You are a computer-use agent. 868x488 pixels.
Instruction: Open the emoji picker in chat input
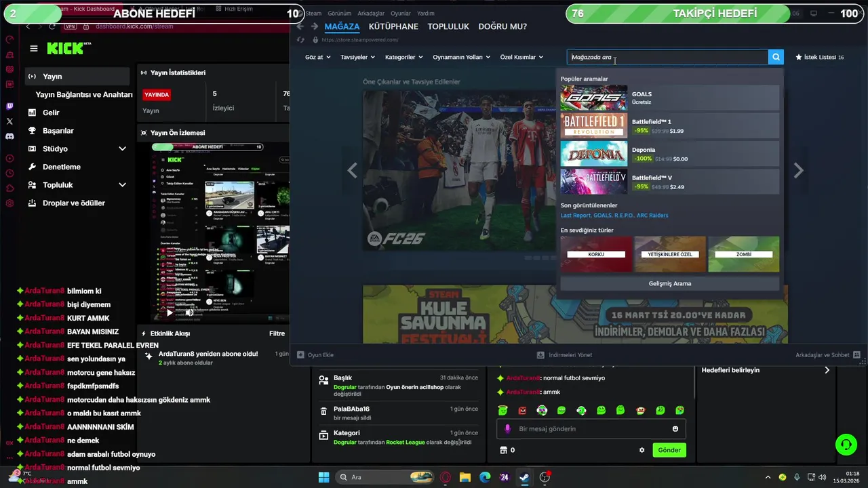675,429
